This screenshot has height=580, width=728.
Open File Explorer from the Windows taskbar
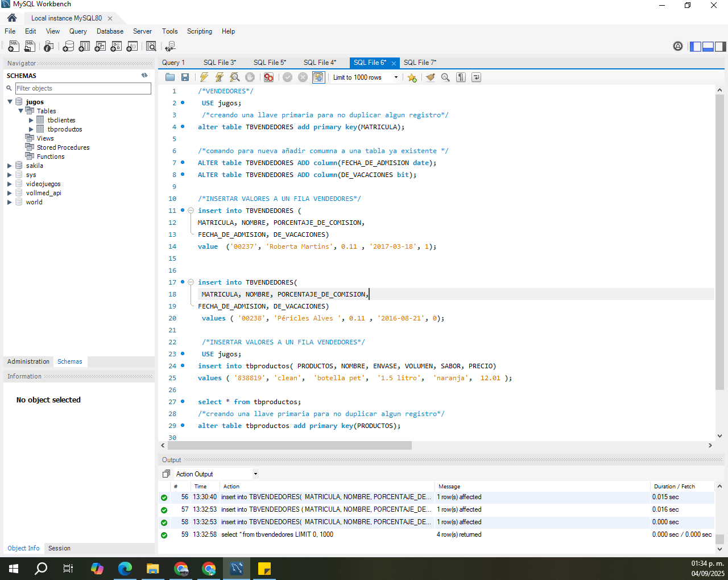point(152,568)
